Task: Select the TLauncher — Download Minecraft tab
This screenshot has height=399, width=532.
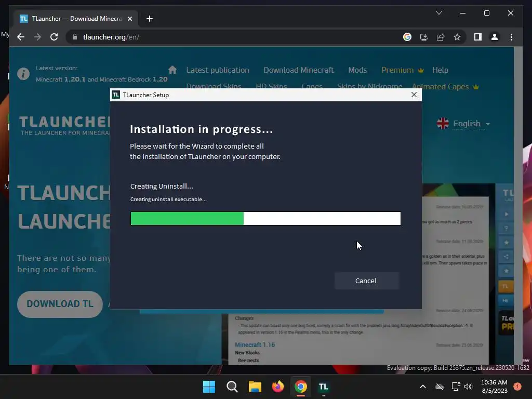Action: pos(76,19)
